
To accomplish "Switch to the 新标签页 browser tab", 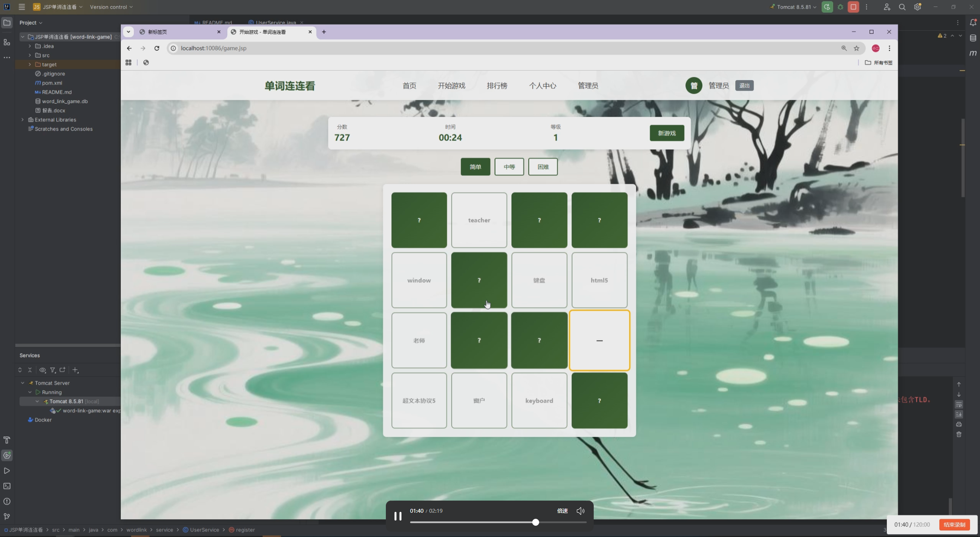I will pos(173,32).
